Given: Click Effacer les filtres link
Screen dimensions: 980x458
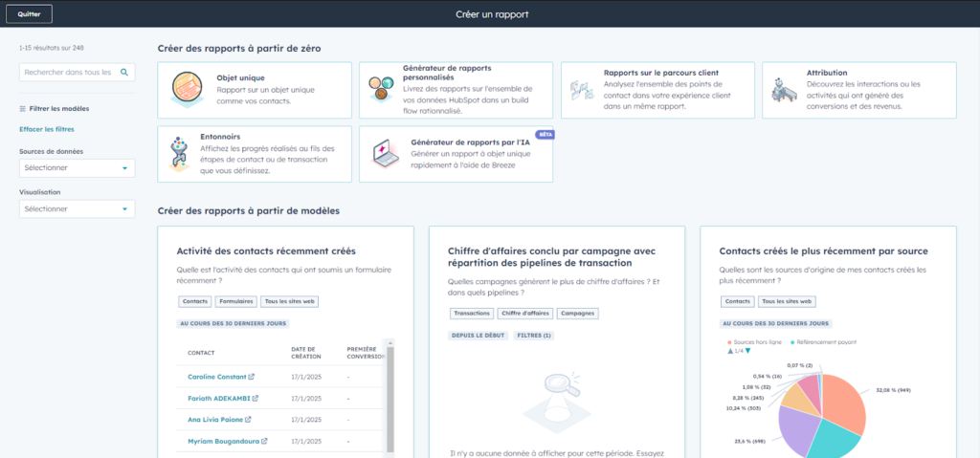Looking at the screenshot, I should [47, 129].
